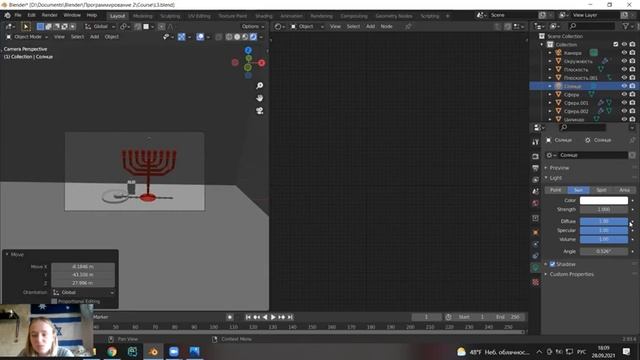Image resolution: width=640 pixels, height=360 pixels.
Task: Select rendered viewport shading icon
Action: click(x=253, y=37)
